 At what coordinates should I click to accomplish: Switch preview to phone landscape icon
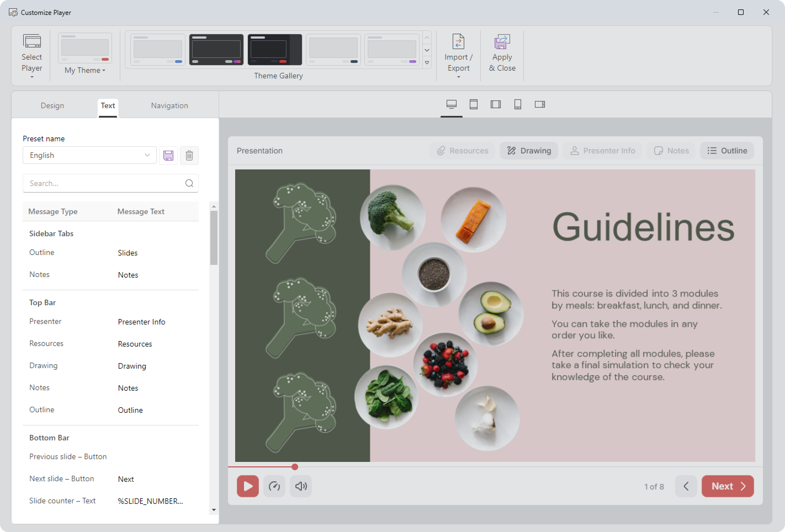coord(540,104)
